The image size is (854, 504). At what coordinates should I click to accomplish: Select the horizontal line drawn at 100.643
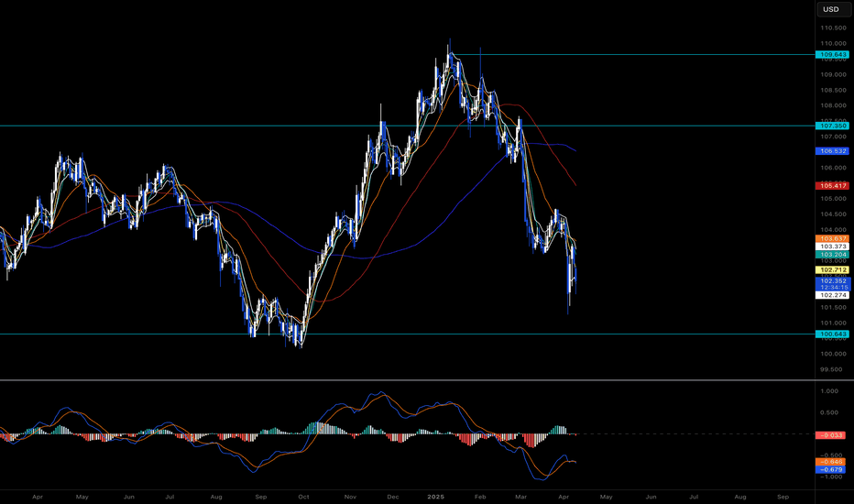(408, 334)
